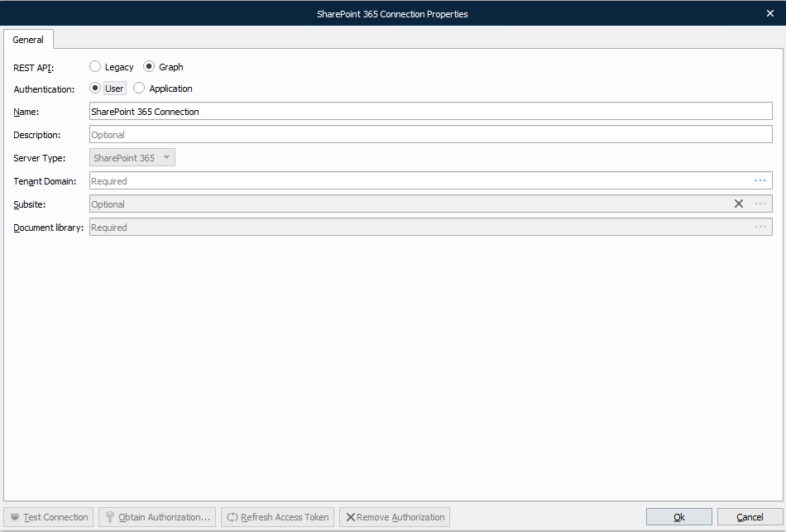786x532 pixels.
Task: Open the Tenant Domain selection control
Action: 760,180
